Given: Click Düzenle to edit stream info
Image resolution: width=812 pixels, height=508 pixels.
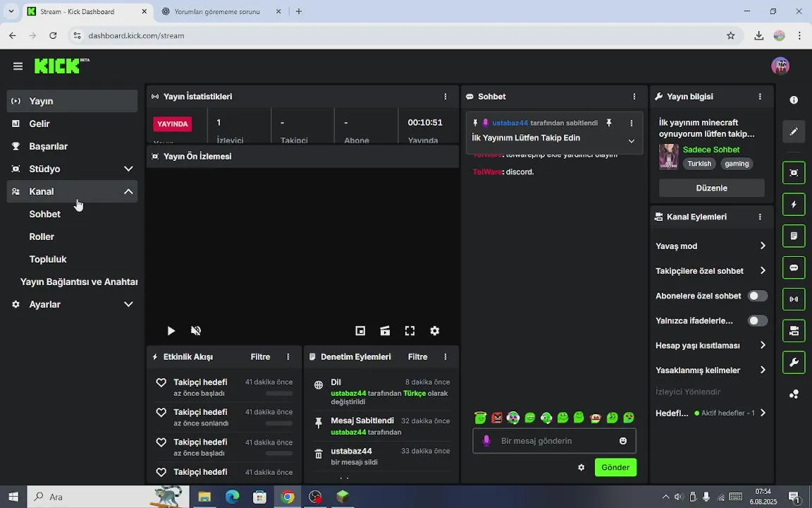Looking at the screenshot, I should (x=711, y=188).
